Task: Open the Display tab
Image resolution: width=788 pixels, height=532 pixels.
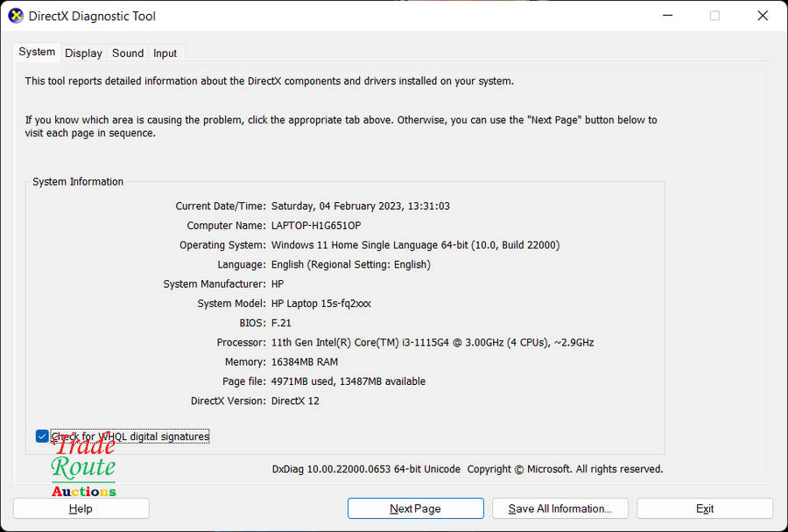Action: tap(83, 53)
